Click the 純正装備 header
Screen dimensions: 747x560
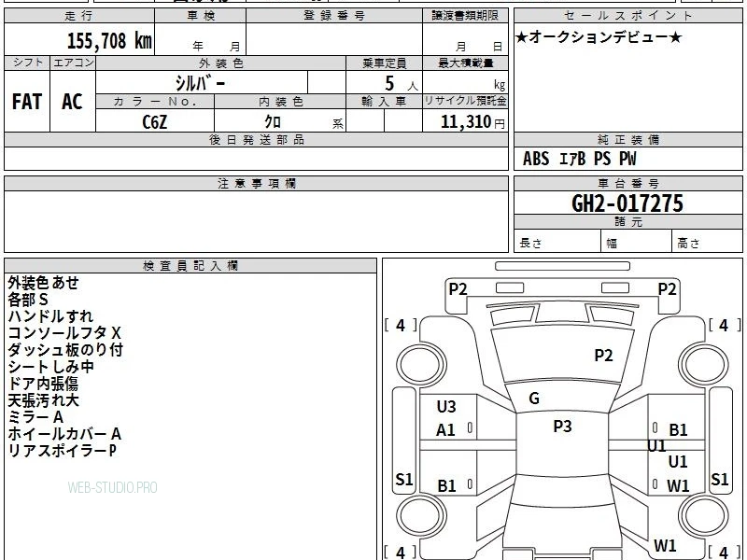coord(627,139)
